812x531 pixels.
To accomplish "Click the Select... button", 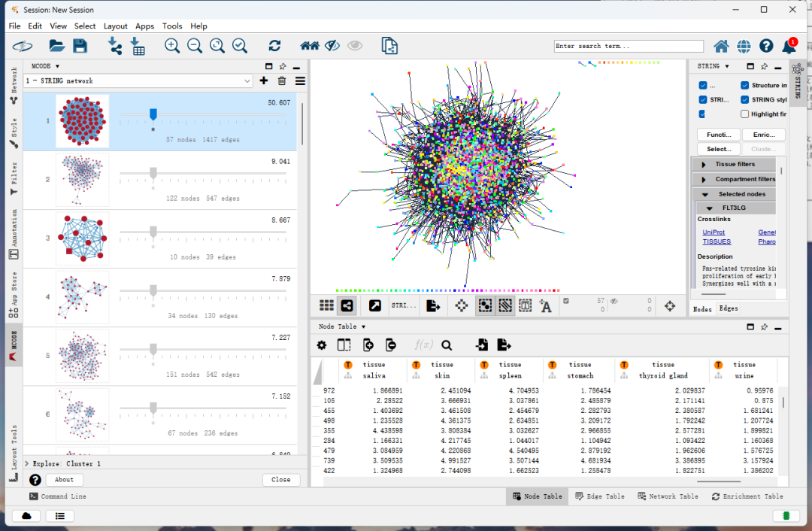I will pos(719,149).
